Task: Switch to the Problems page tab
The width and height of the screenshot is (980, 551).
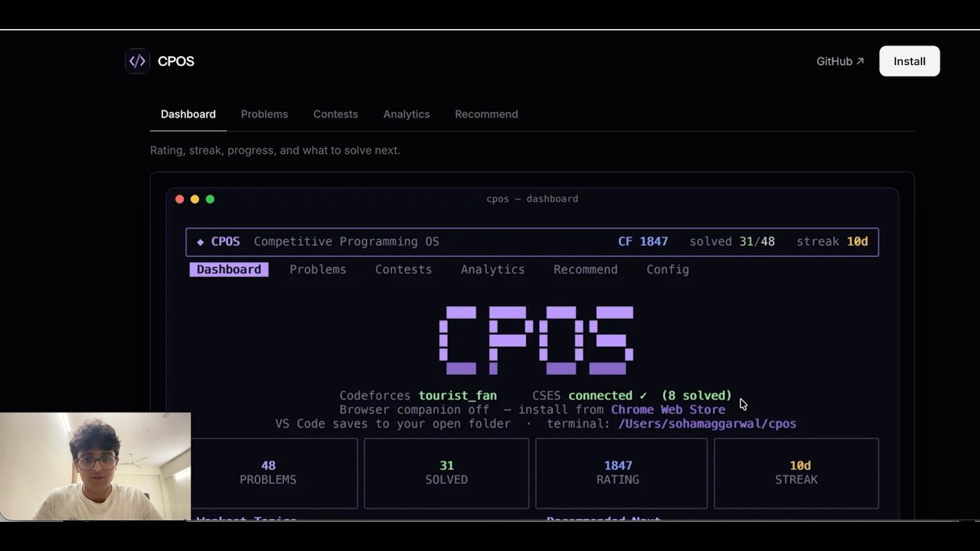Action: [x=264, y=114]
